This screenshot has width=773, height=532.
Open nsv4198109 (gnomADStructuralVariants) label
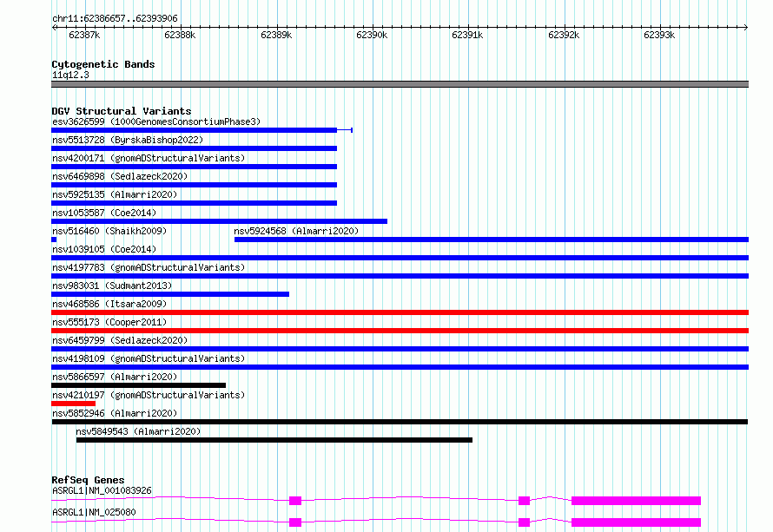(149, 358)
